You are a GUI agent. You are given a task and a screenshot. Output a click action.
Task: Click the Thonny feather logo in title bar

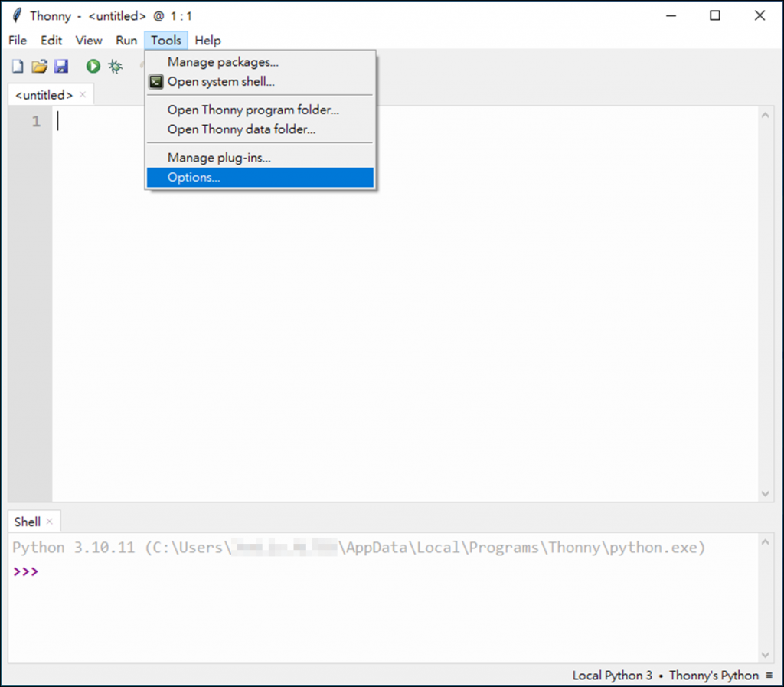pyautogui.click(x=17, y=15)
